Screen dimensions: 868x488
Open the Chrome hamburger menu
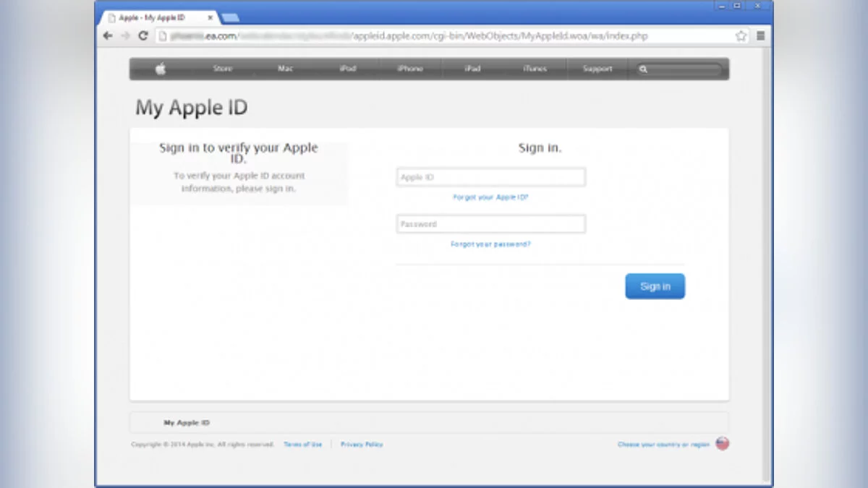click(760, 35)
